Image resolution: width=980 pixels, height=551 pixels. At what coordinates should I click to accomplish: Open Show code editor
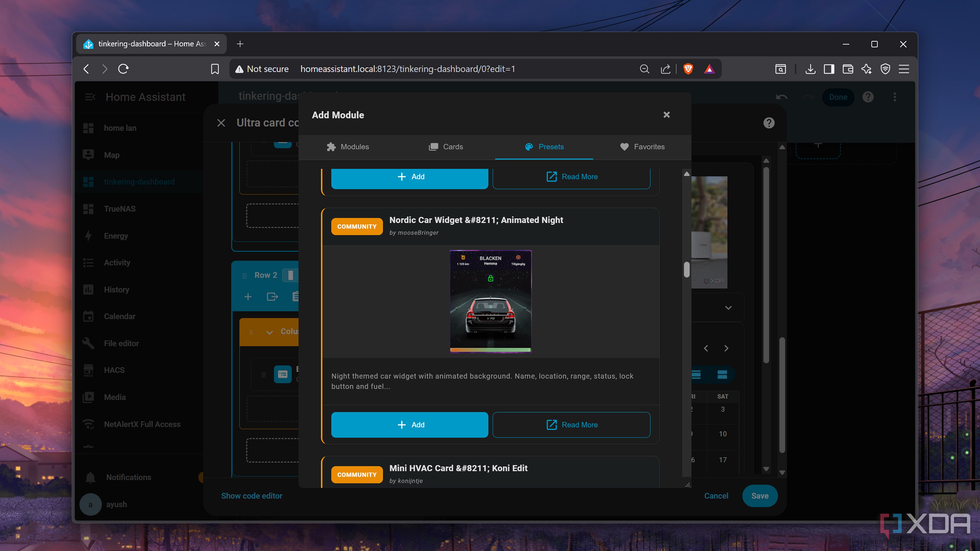coord(252,496)
